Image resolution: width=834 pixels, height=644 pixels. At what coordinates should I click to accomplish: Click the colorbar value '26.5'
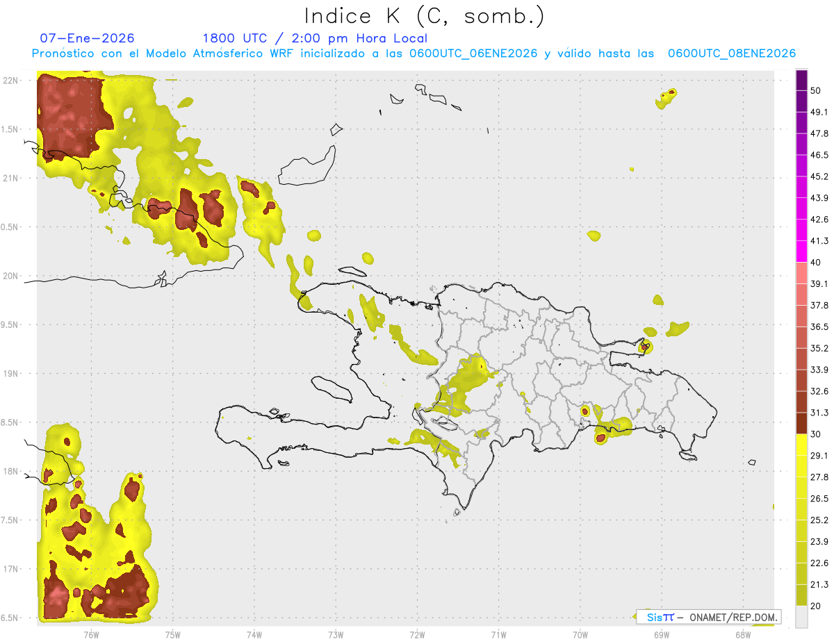(x=819, y=499)
